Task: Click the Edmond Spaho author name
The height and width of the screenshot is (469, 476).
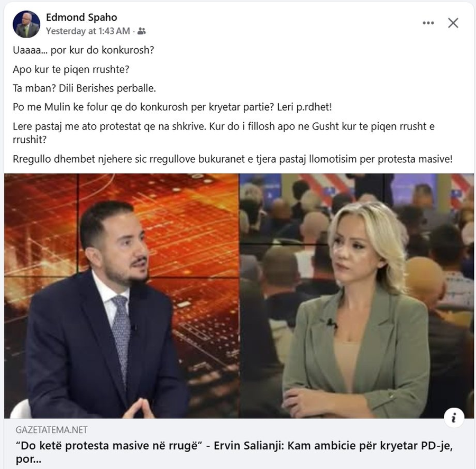Action: pyautogui.click(x=81, y=17)
